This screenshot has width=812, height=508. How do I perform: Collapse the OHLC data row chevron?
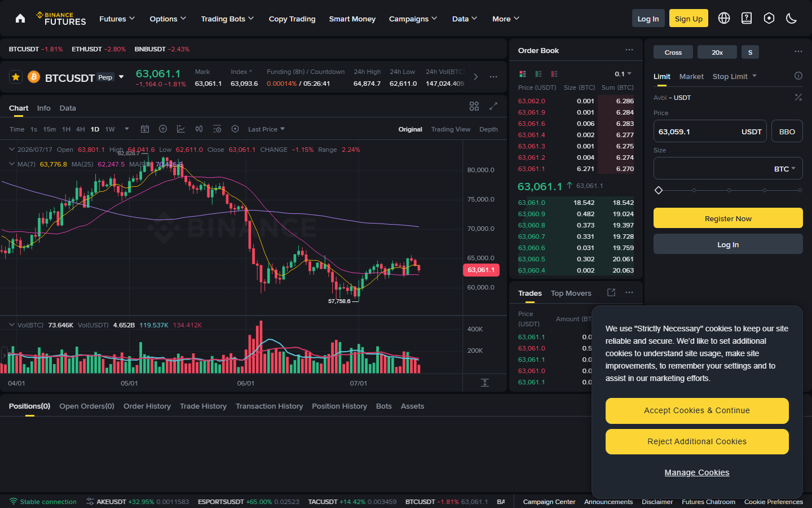point(12,150)
